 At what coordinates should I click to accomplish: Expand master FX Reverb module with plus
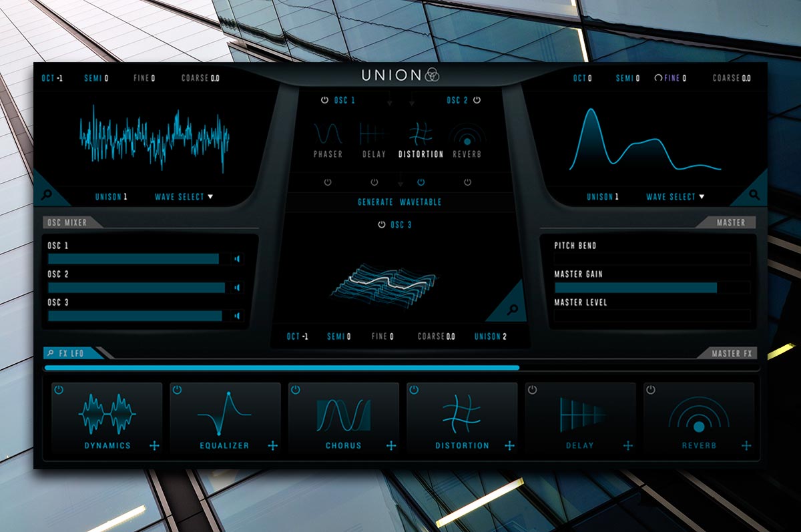click(746, 446)
